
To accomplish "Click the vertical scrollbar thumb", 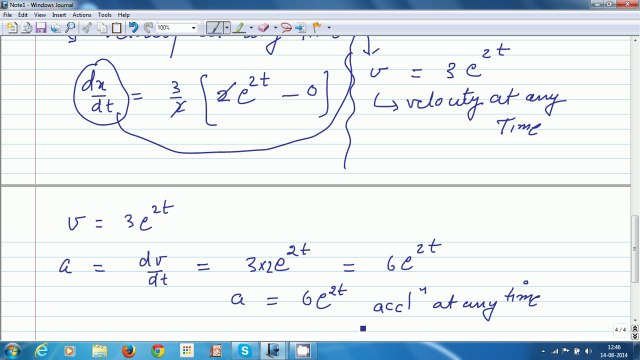I will tap(635, 249).
